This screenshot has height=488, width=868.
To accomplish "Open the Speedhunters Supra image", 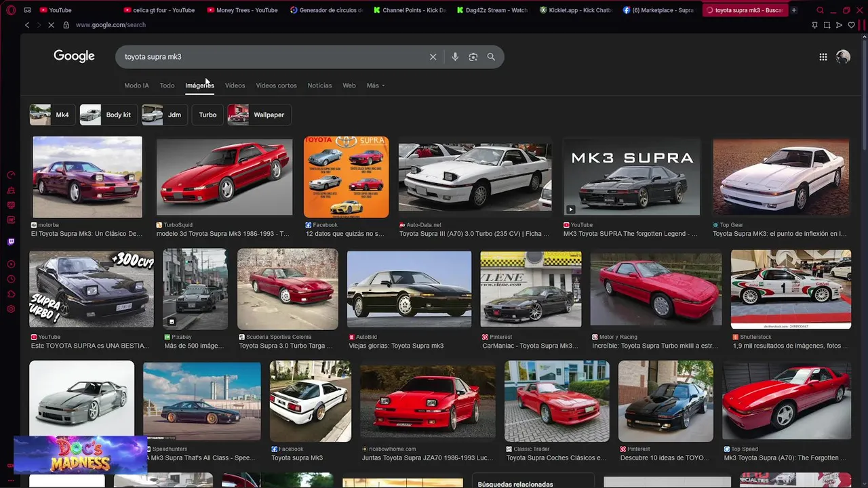I will tap(202, 401).
